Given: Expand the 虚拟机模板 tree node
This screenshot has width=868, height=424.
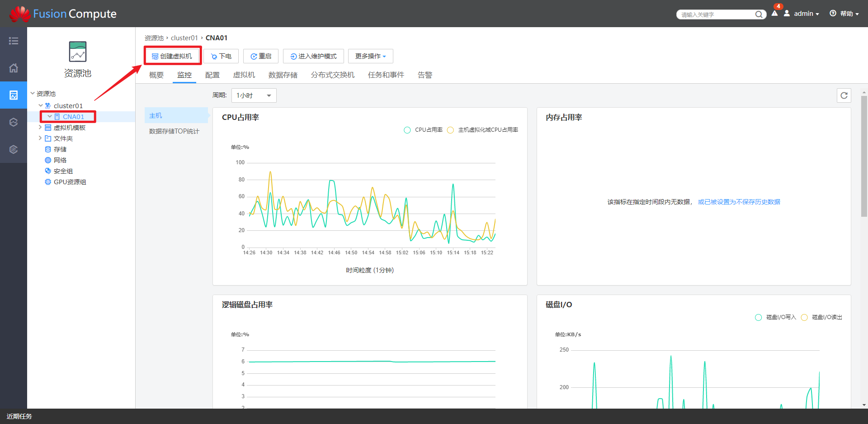Looking at the screenshot, I should pos(40,127).
